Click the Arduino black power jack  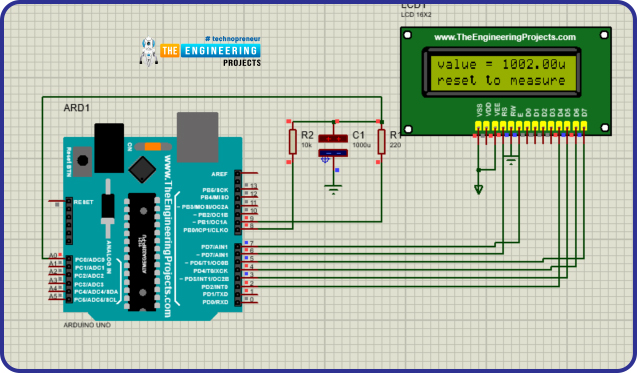pyautogui.click(x=109, y=148)
